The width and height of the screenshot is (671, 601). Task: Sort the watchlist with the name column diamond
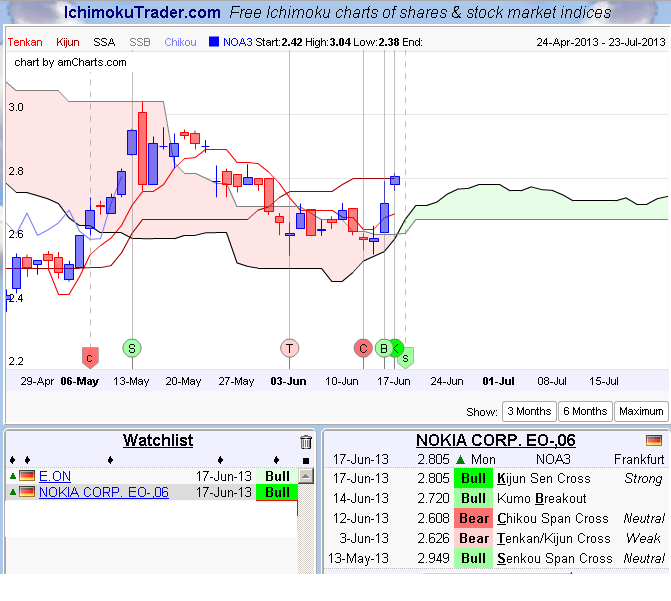click(110, 460)
